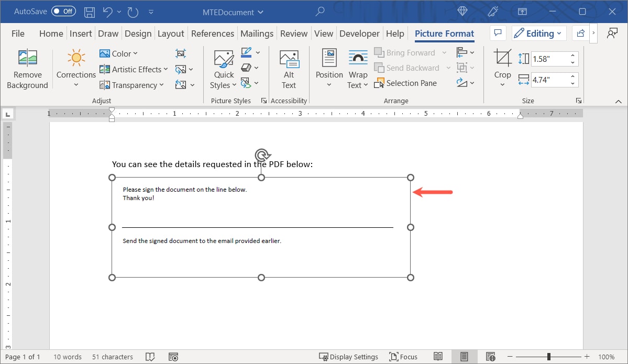Open the Mailings ribbon tab

point(257,33)
